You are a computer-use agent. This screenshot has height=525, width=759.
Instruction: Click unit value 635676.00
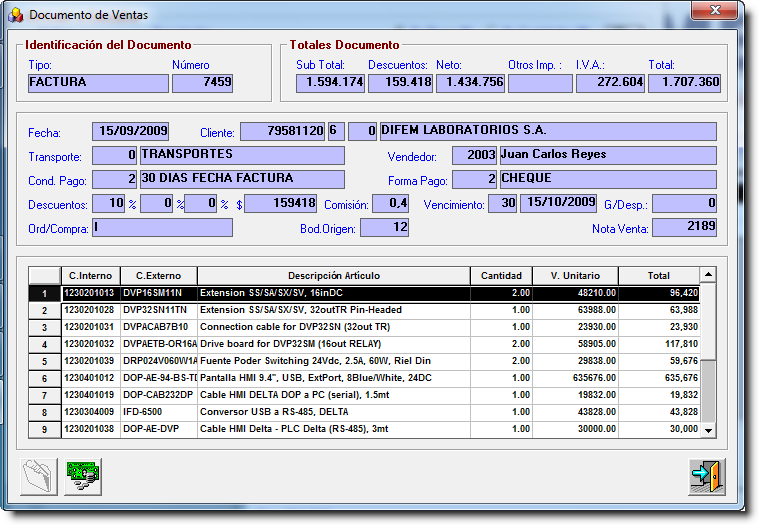(x=576, y=378)
